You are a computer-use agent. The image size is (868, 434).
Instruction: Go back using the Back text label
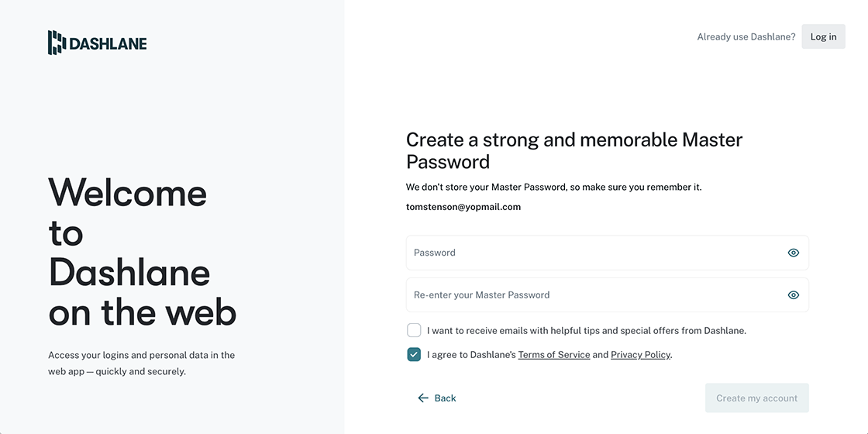point(445,398)
